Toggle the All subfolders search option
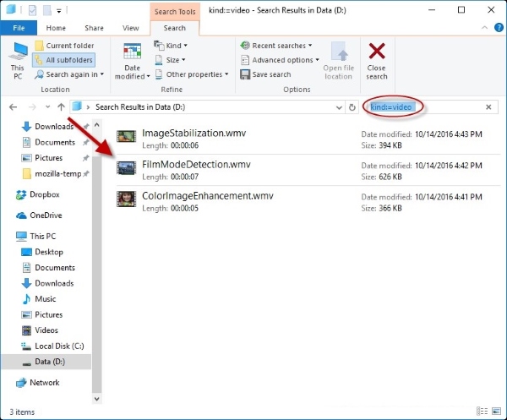 [63, 60]
